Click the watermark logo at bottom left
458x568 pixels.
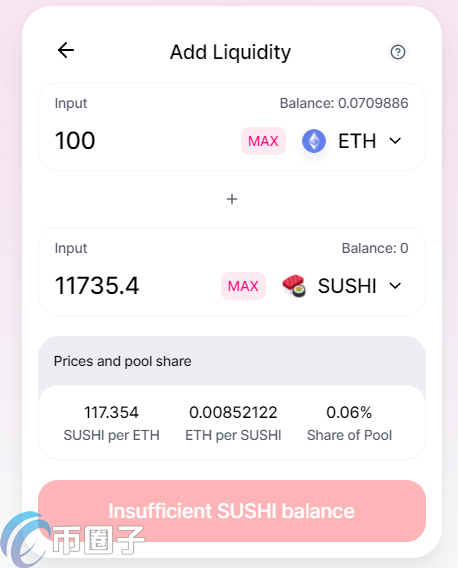point(72,540)
